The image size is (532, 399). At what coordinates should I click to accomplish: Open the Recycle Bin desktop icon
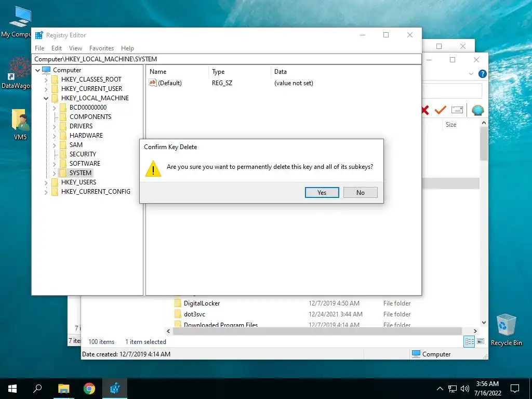point(506,330)
